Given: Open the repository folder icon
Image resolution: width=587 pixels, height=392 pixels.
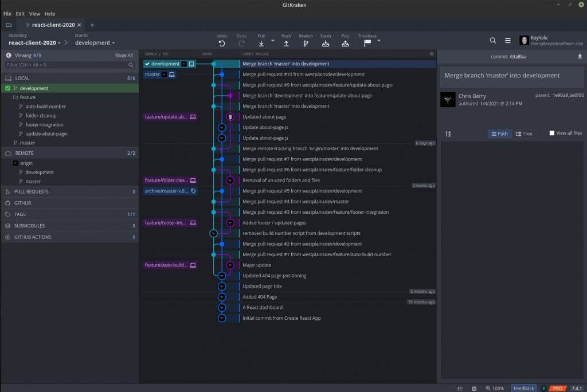Looking at the screenshot, I should 9,25.
